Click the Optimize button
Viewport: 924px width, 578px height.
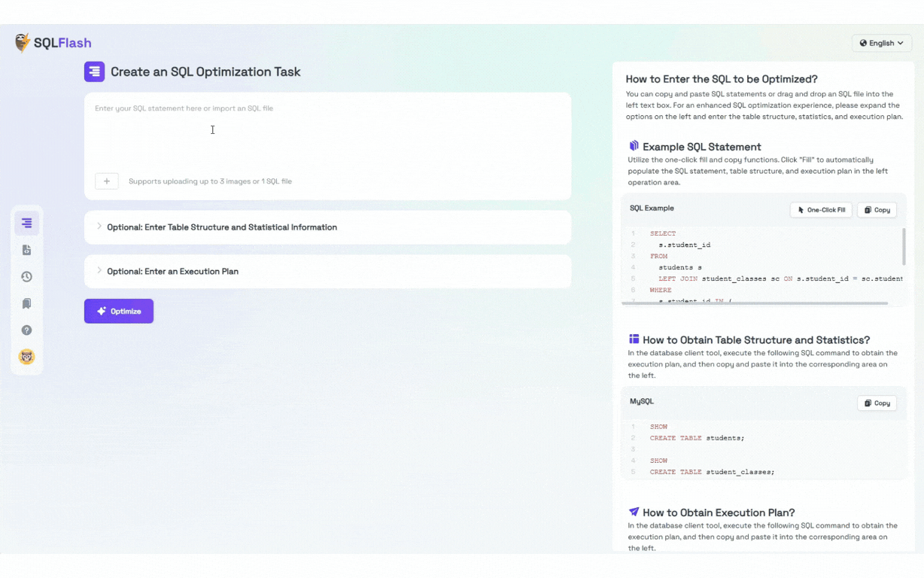119,312
